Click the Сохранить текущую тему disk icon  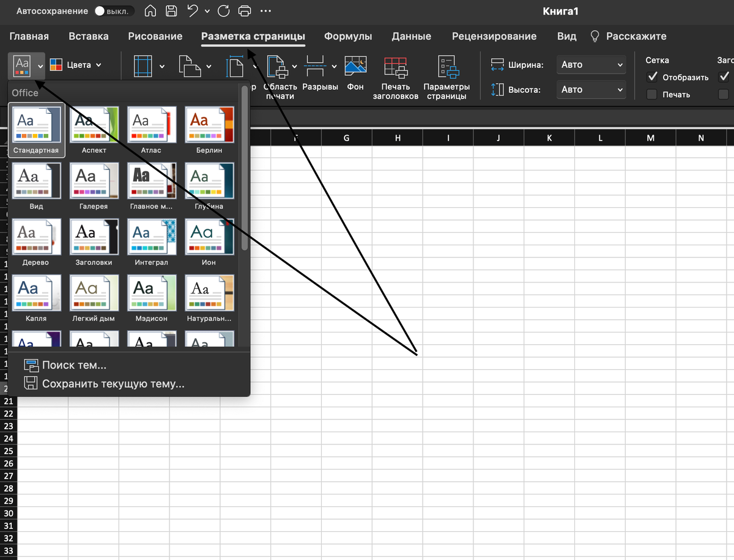[x=31, y=384]
